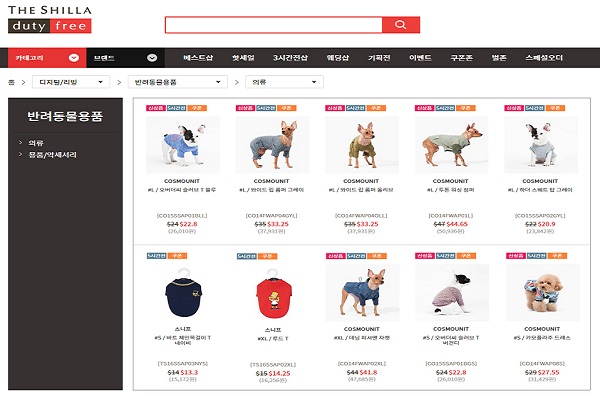600x400 pixels.
Task: Open the 이벤트 navigation menu item
Action: 420,58
